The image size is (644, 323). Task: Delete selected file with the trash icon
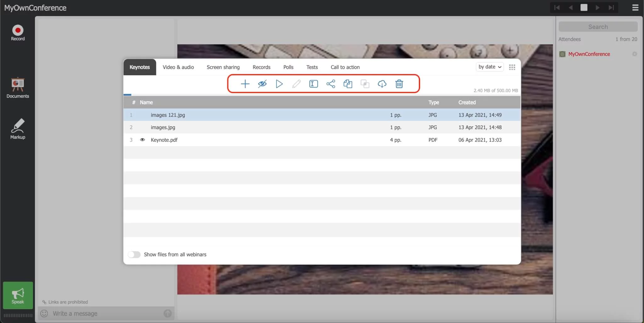click(x=399, y=84)
